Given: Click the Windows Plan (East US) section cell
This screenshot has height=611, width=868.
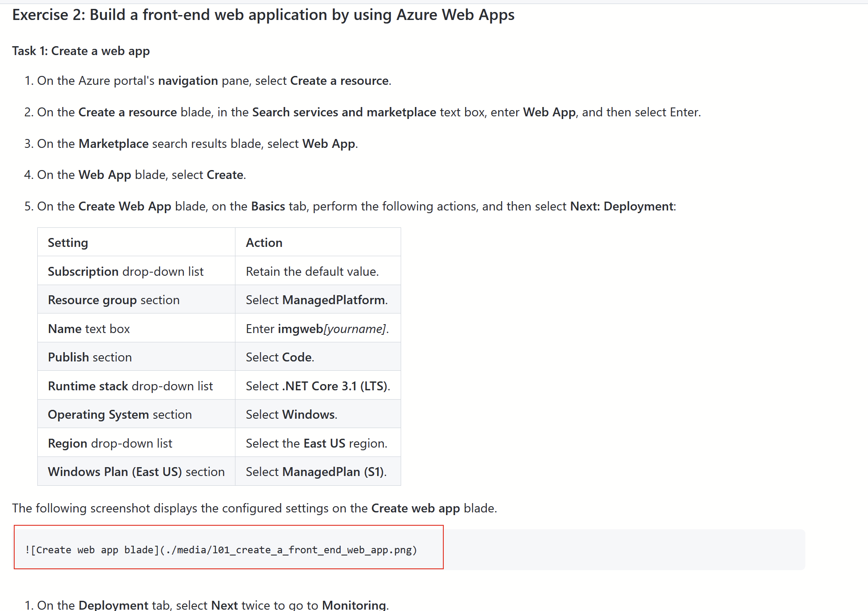Looking at the screenshot, I should tap(136, 471).
